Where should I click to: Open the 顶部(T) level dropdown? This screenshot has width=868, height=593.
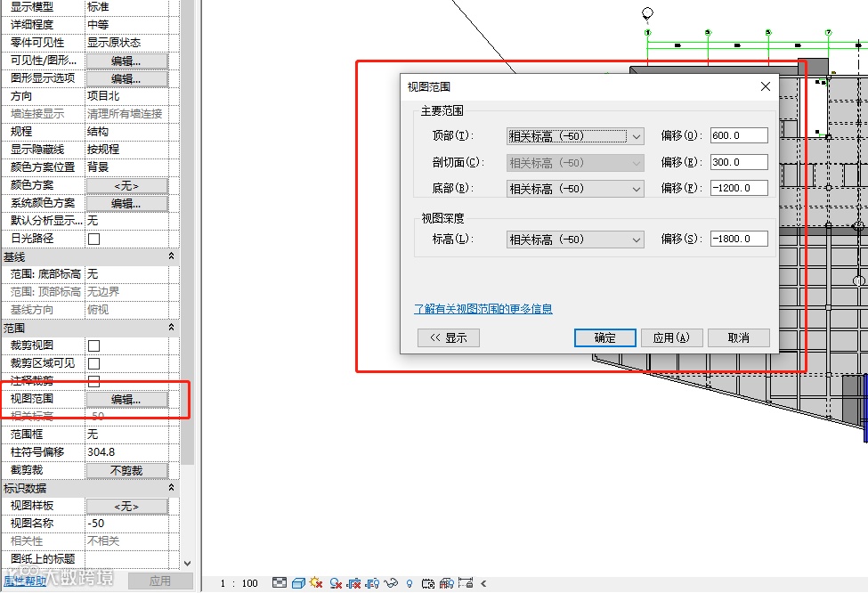pos(575,136)
